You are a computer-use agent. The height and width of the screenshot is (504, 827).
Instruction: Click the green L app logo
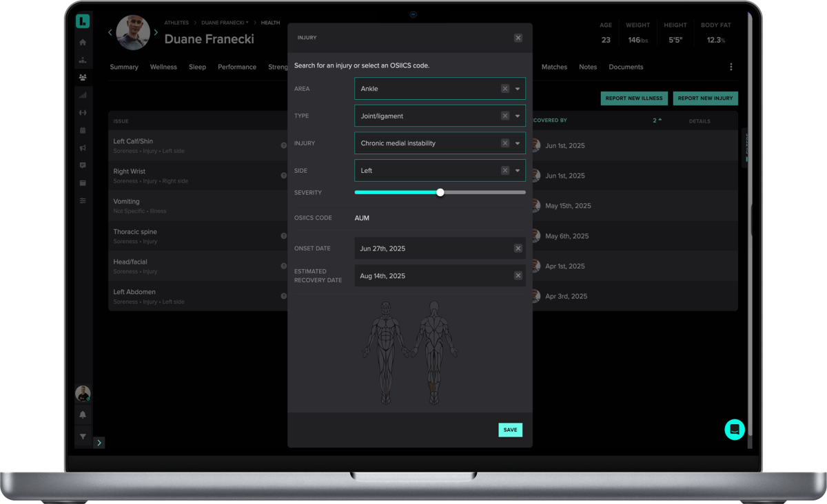point(83,21)
